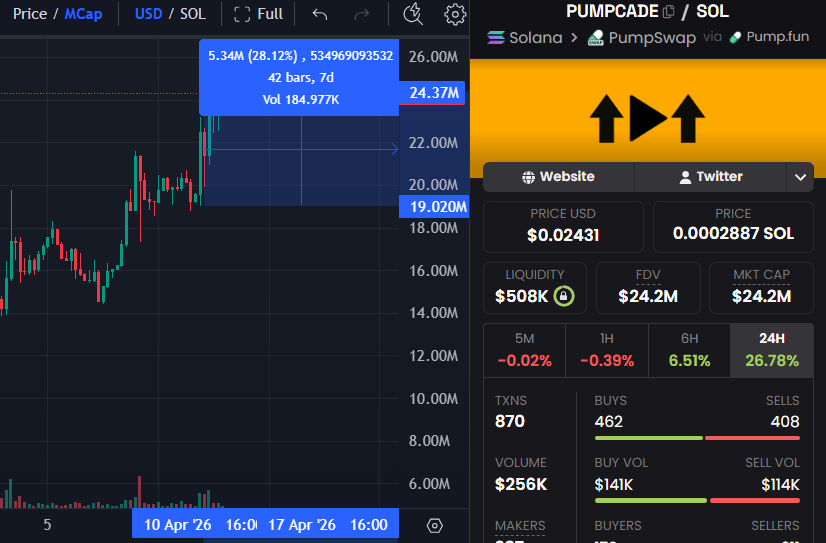This screenshot has height=543, width=826.
Task: Click the 0.0002887 SOL price box
Action: click(x=733, y=226)
